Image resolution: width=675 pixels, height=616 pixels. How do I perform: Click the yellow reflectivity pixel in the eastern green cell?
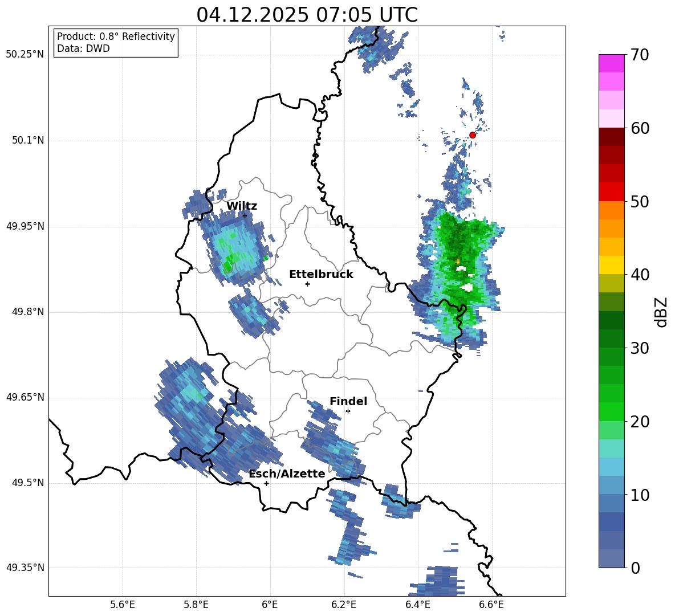point(457,261)
